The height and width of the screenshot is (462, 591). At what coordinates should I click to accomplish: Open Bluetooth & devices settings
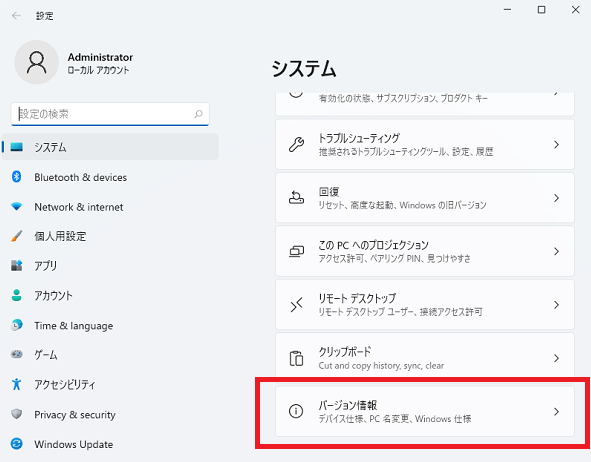pyautogui.click(x=110, y=177)
